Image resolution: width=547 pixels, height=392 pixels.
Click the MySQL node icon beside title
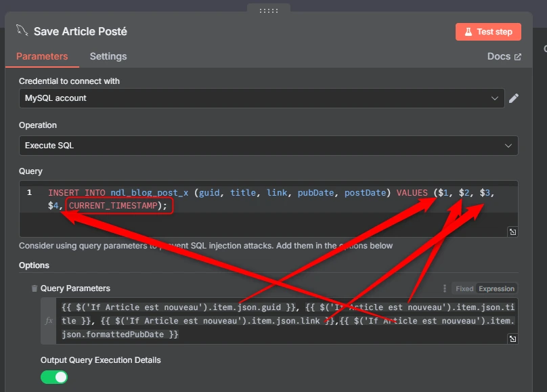pyautogui.click(x=22, y=30)
